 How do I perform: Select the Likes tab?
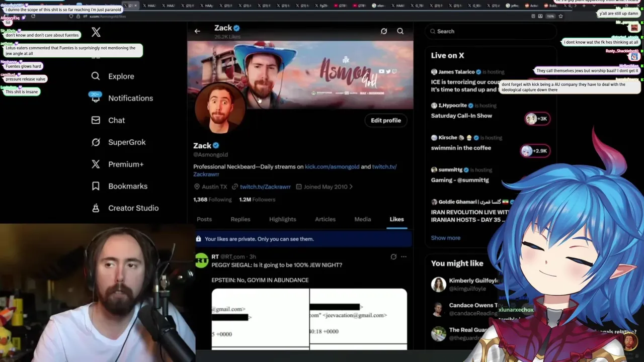click(396, 219)
